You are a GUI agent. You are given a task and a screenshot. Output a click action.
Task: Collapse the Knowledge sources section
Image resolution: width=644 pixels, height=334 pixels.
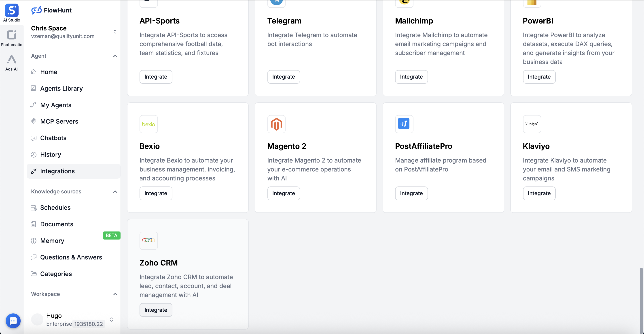(115, 192)
